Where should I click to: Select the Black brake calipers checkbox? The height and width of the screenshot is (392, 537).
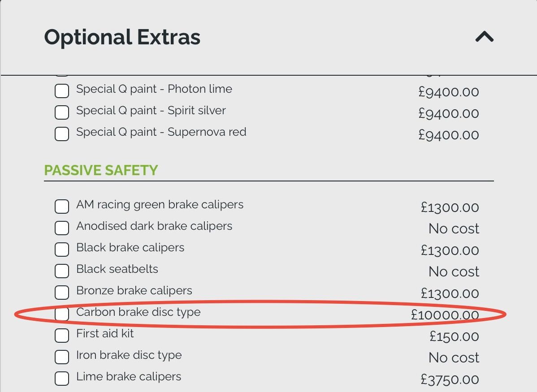coord(62,250)
